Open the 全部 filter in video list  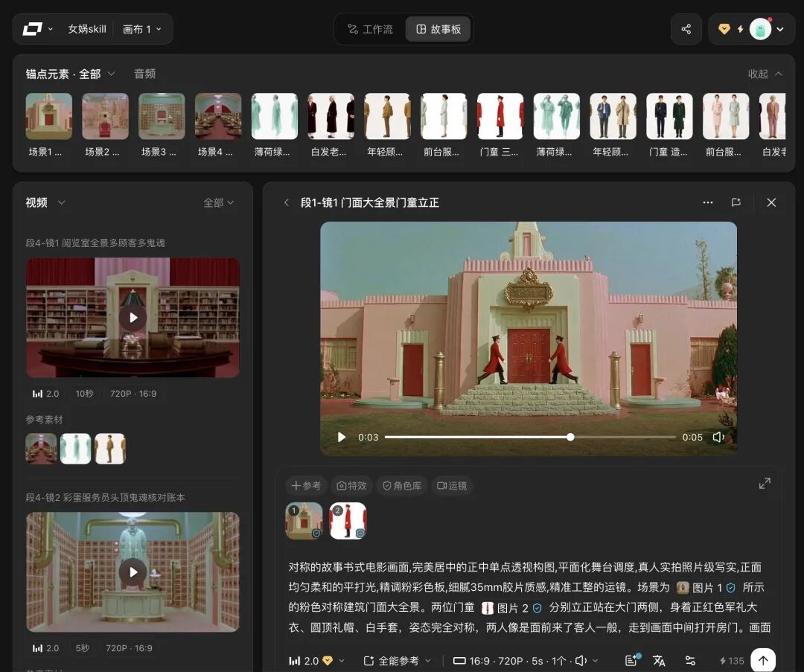pos(219,202)
